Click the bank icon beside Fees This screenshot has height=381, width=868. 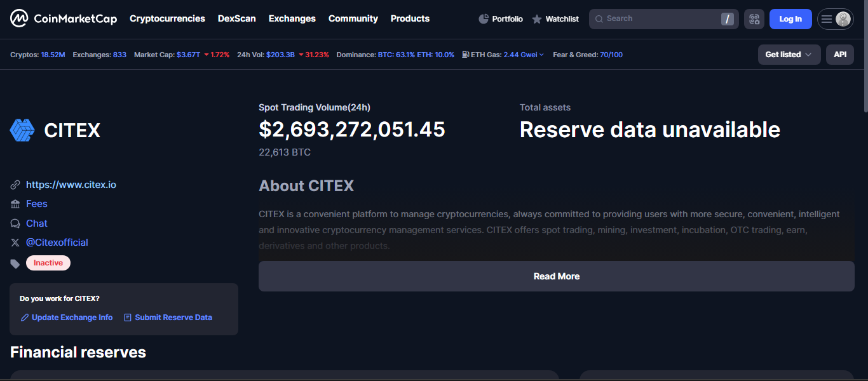[15, 204]
